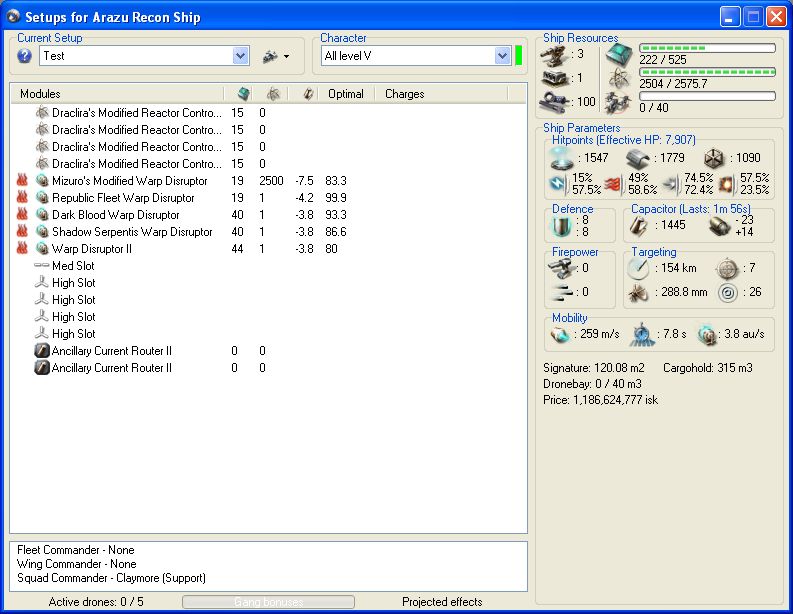Click the warp speed icon 3.8 au/s
Screen dimensions: 793x614
pos(707,334)
